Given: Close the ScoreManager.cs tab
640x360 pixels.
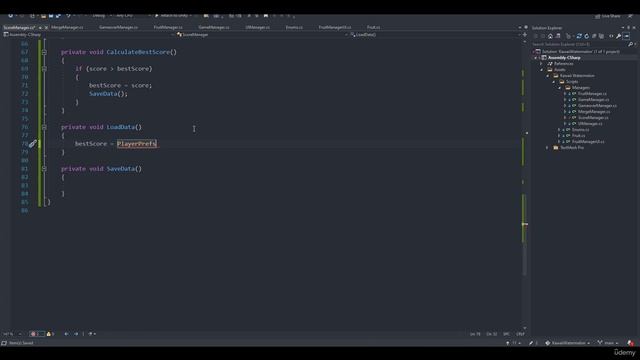Looking at the screenshot, I should tap(46, 28).
